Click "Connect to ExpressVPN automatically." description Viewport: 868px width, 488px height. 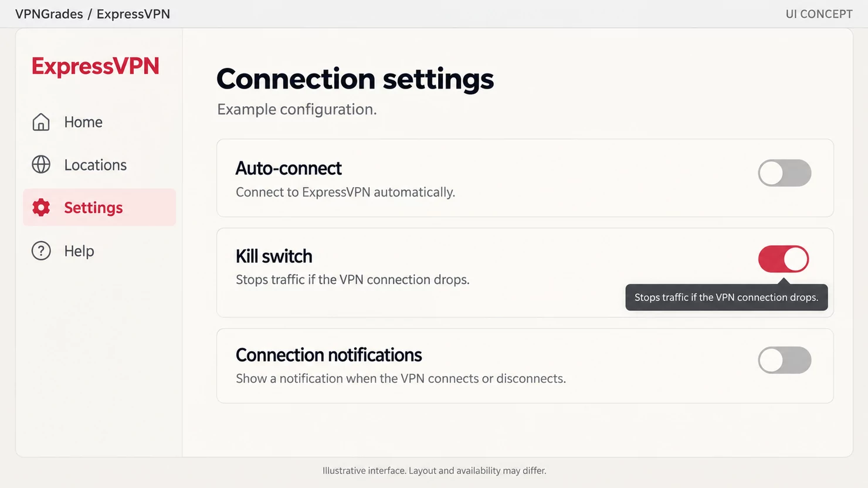[x=345, y=192]
